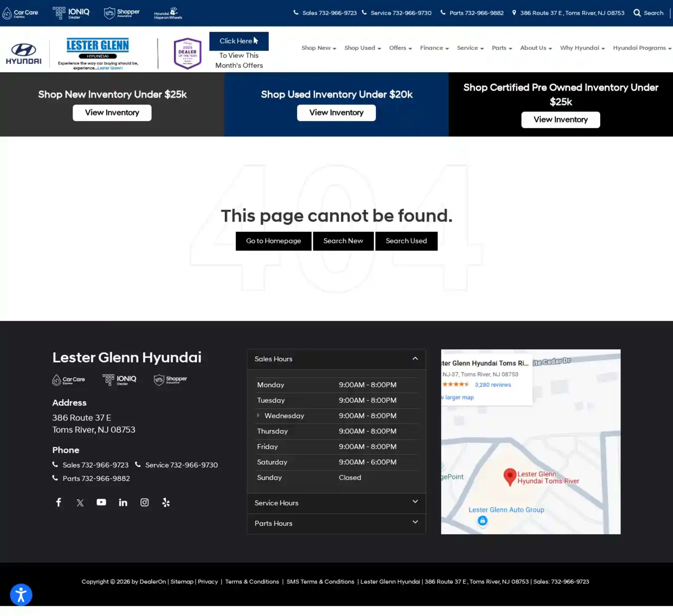Click the Go to Homepage button
This screenshot has height=616, width=673.
point(273,241)
